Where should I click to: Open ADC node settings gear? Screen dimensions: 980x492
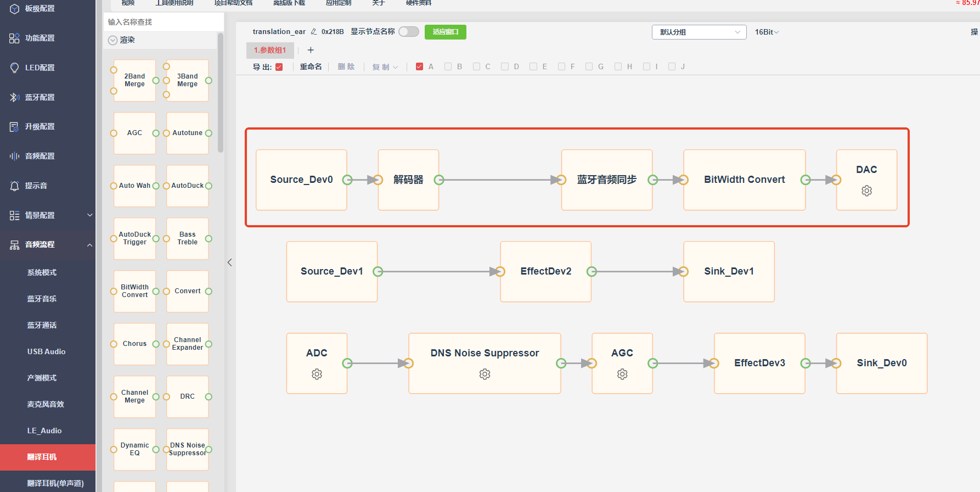(317, 374)
